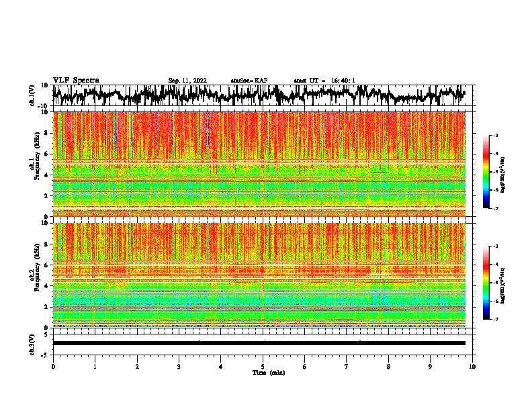532x411 pixels.
Task: Click the ch.2 spectrogram panel
Action: coord(259,275)
